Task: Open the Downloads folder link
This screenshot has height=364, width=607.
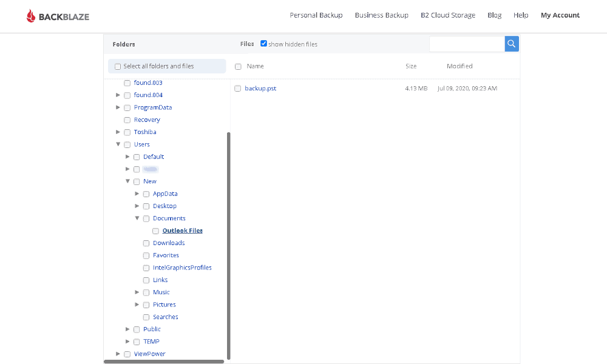Action: [169, 243]
